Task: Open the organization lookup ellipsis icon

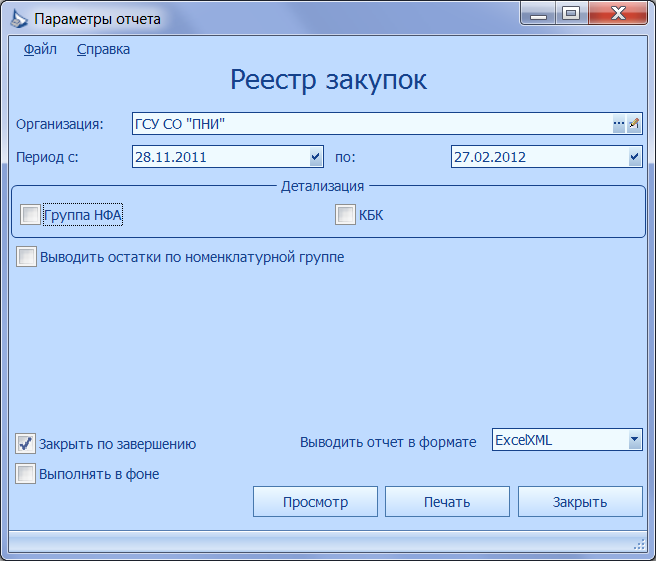Action: (619, 124)
